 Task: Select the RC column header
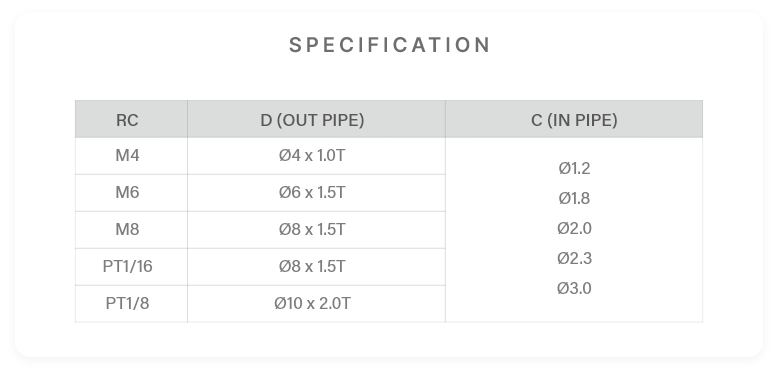point(131,119)
